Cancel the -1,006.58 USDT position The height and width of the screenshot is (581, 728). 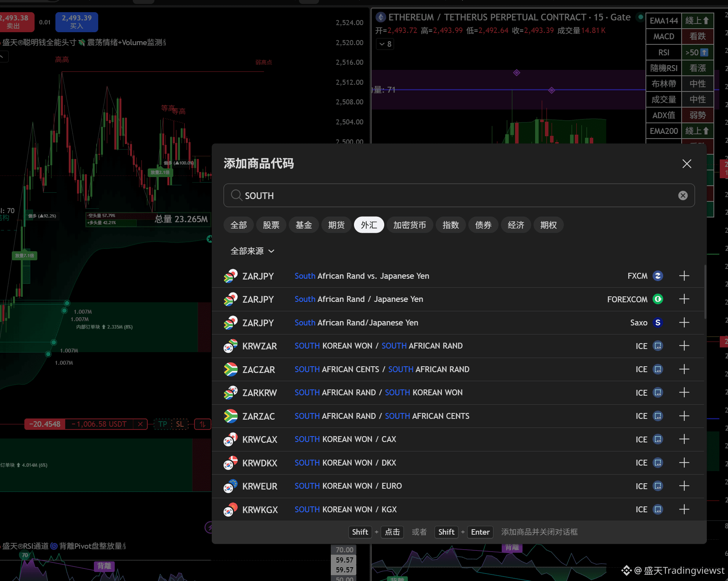(x=140, y=424)
